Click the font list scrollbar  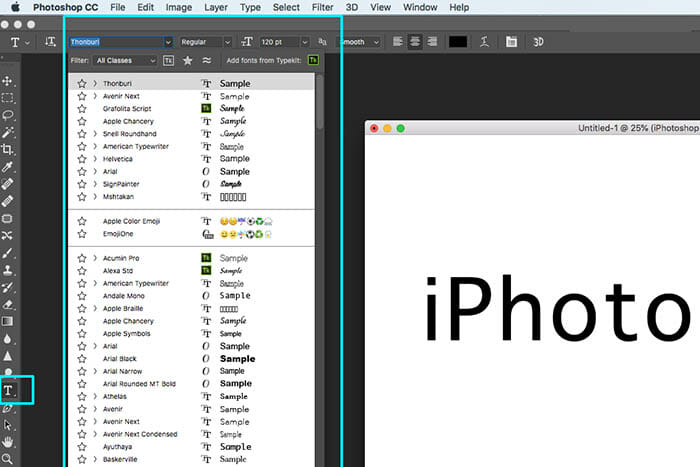(320, 103)
